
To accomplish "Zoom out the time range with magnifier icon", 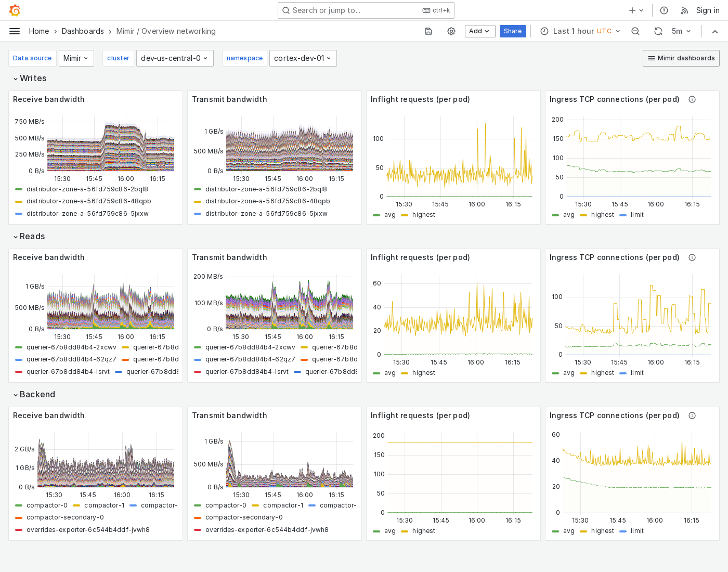I will tap(635, 31).
